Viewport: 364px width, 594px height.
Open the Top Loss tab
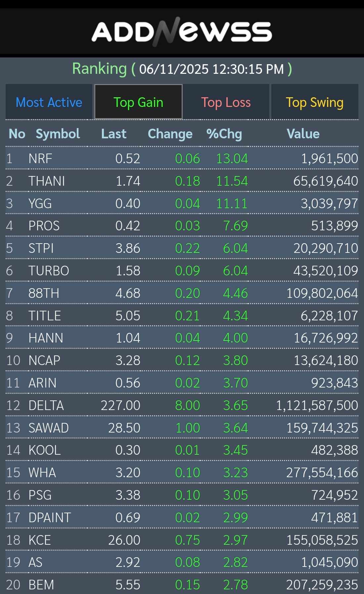pyautogui.click(x=226, y=102)
